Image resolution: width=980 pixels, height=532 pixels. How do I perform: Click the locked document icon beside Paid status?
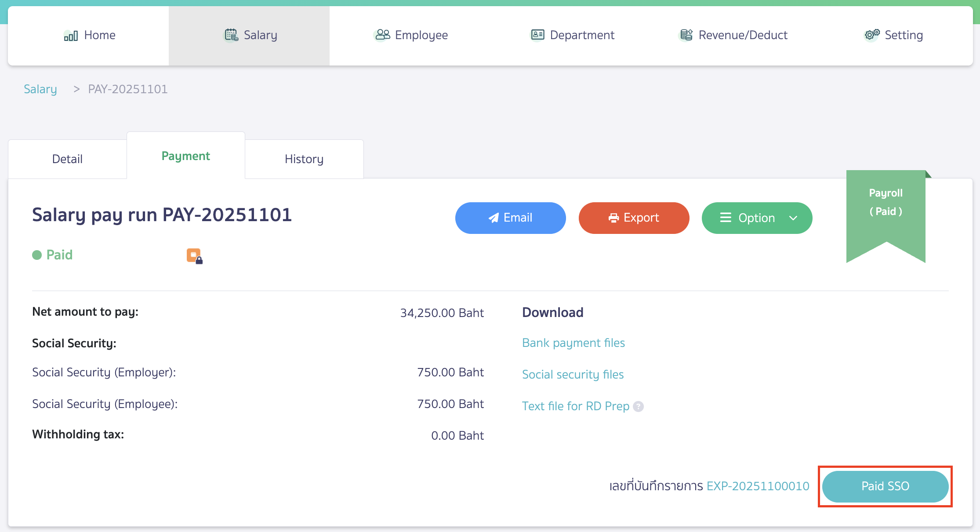coord(195,255)
